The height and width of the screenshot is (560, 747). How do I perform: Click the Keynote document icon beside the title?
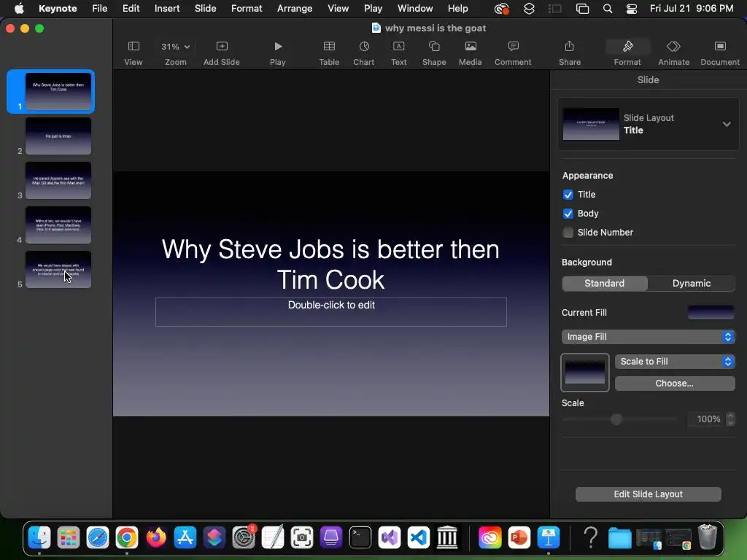point(376,28)
